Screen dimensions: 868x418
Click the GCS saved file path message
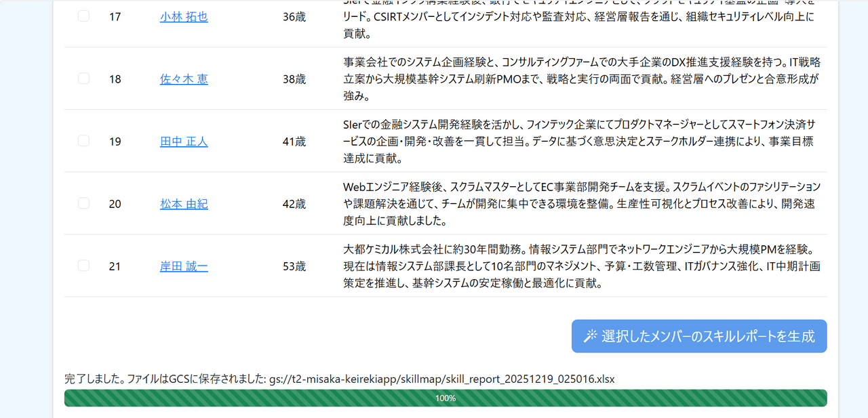pyautogui.click(x=339, y=379)
